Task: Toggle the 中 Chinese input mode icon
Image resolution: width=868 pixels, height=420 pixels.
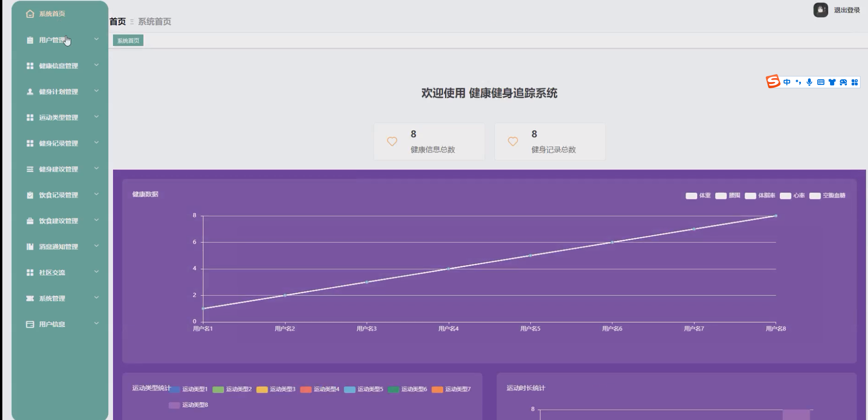Action: point(787,82)
